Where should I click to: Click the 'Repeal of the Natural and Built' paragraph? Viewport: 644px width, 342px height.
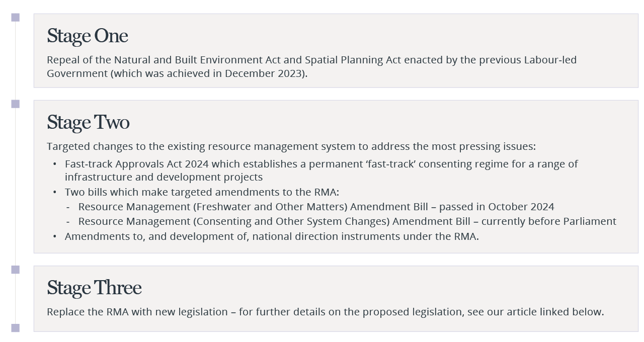(x=312, y=66)
